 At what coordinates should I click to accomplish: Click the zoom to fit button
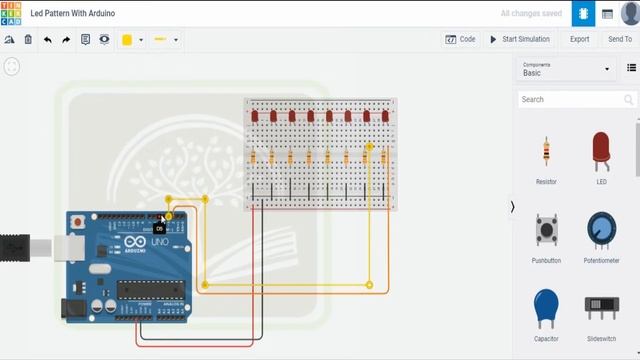coord(12,67)
